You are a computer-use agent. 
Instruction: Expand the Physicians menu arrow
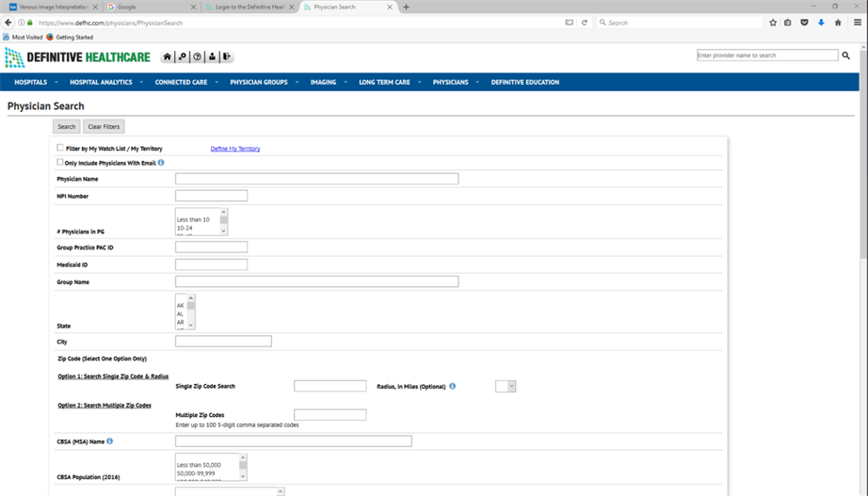(x=477, y=82)
